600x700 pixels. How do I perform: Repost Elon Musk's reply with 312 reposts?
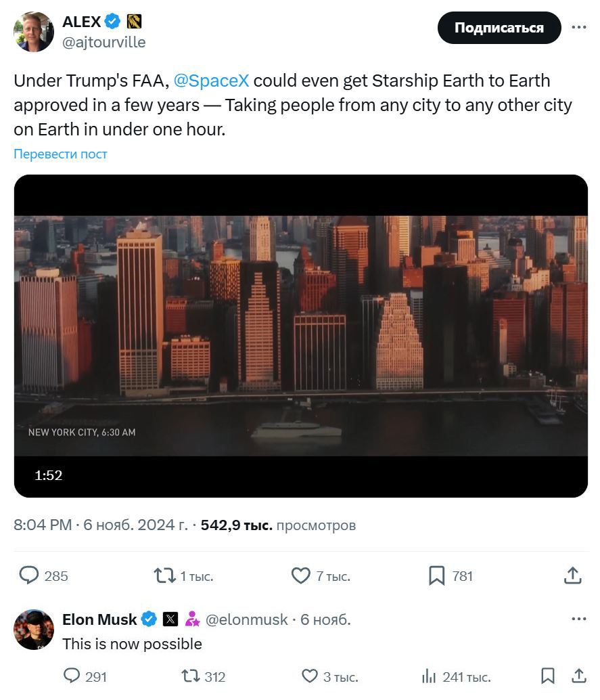(191, 676)
